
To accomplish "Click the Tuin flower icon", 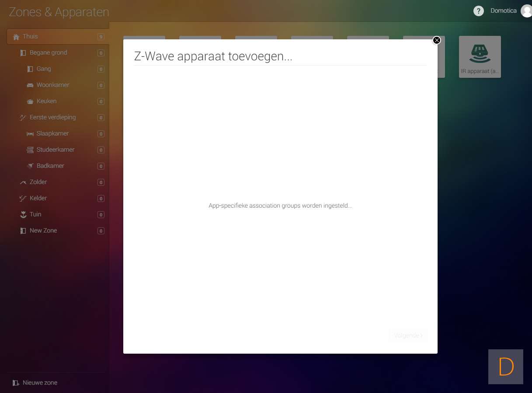I will [x=23, y=215].
